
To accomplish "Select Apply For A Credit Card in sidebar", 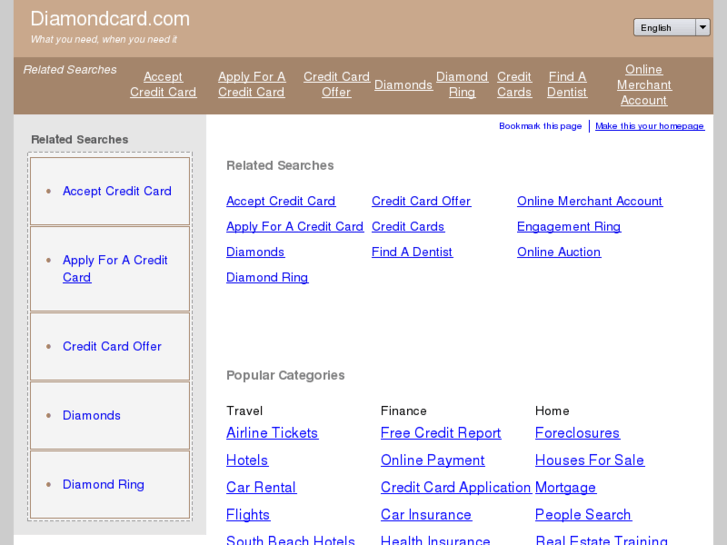I will click(x=115, y=269).
